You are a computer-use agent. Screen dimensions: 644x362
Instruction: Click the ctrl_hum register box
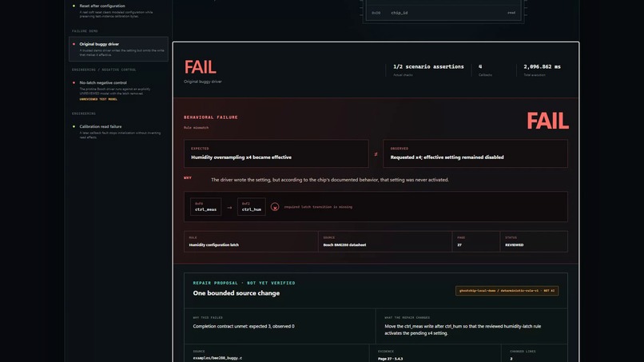click(252, 207)
